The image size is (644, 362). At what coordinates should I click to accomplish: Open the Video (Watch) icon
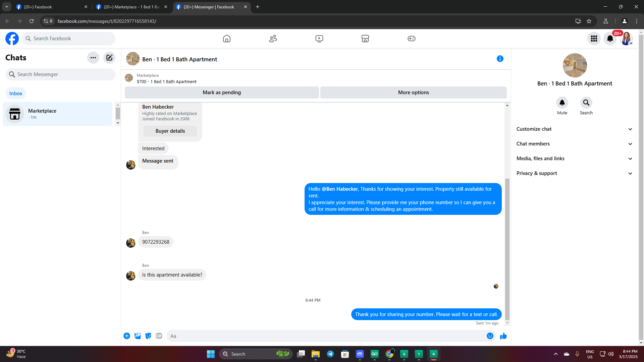pos(319,39)
